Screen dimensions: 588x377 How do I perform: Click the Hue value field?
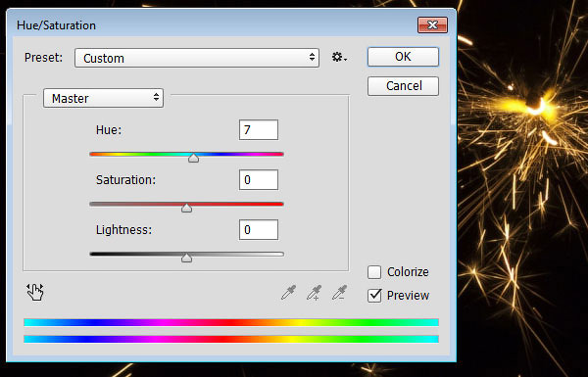259,130
